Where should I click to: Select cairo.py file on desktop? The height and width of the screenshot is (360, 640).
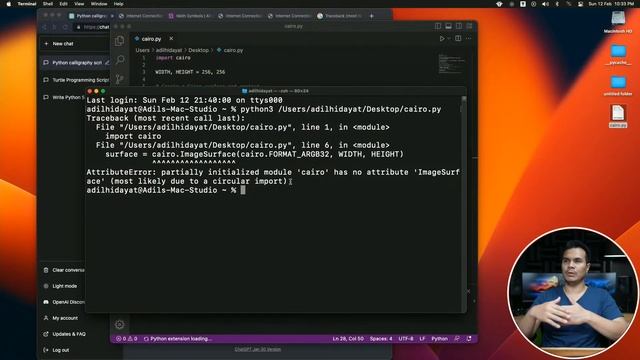tap(618, 116)
